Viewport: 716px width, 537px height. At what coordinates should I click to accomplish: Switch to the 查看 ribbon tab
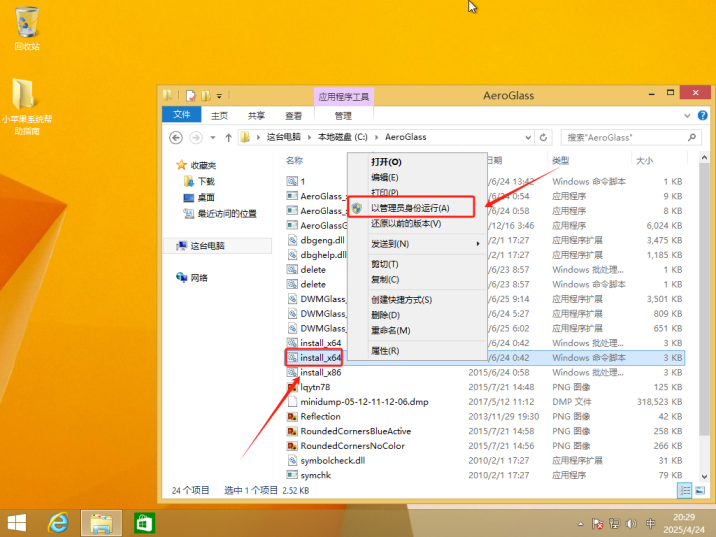[293, 116]
